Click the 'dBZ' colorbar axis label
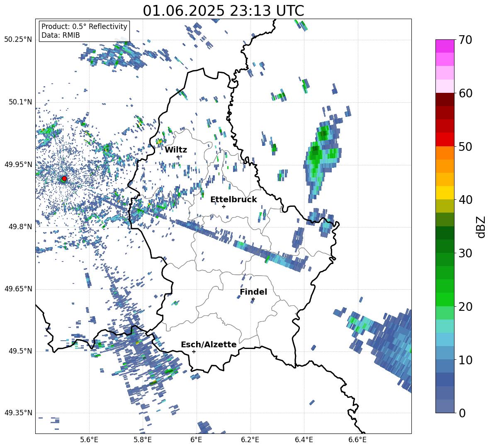491x448 pixels. [481, 227]
